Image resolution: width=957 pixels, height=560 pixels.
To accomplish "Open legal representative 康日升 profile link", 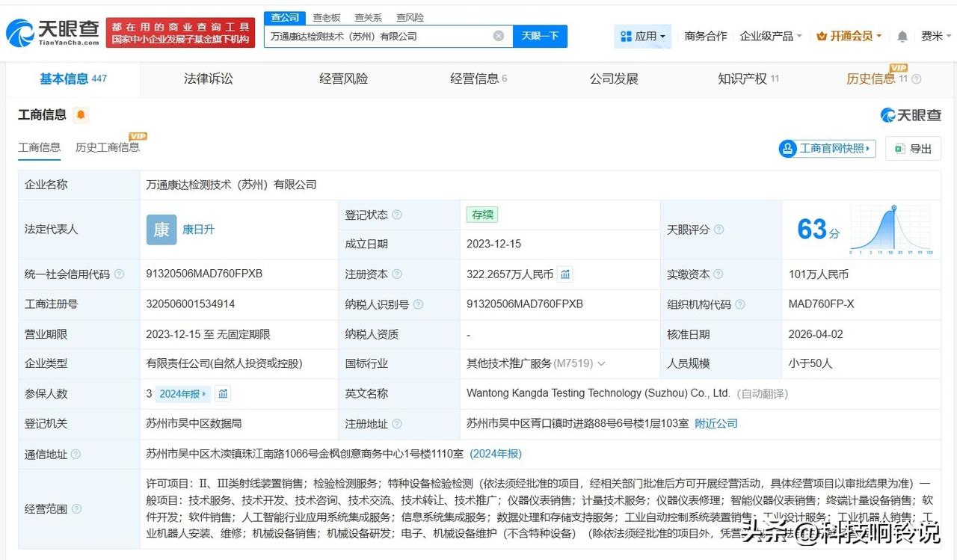I will pos(198,230).
